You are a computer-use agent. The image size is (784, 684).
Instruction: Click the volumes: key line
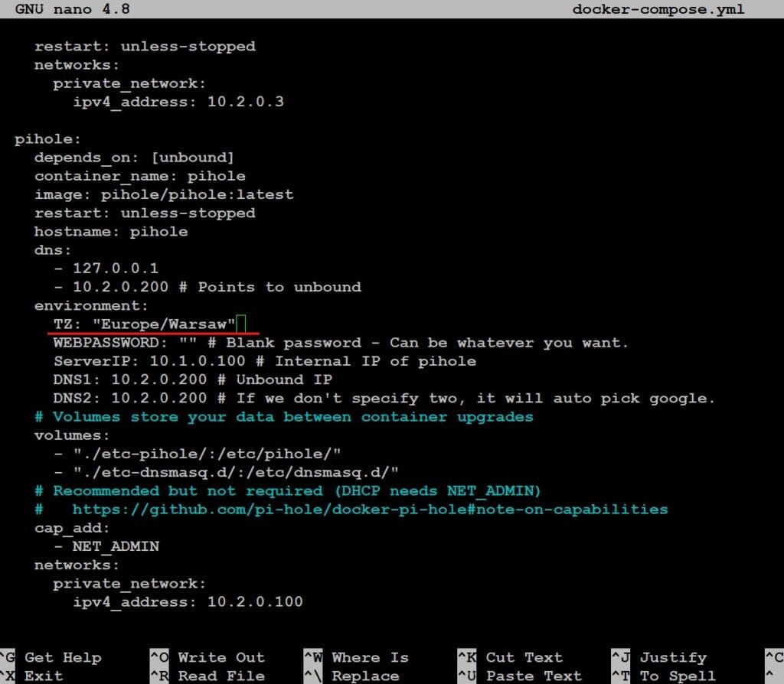point(71,435)
